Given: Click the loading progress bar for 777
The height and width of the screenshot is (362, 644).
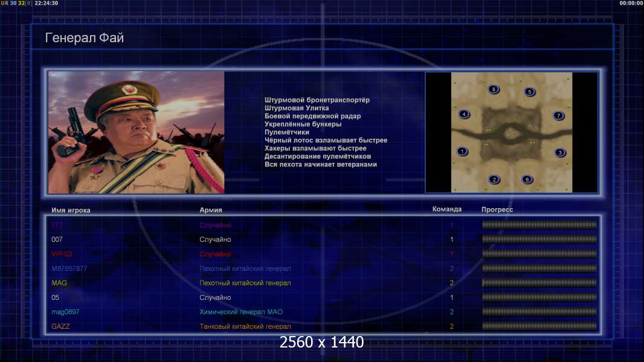Looking at the screenshot, I should (x=539, y=224).
